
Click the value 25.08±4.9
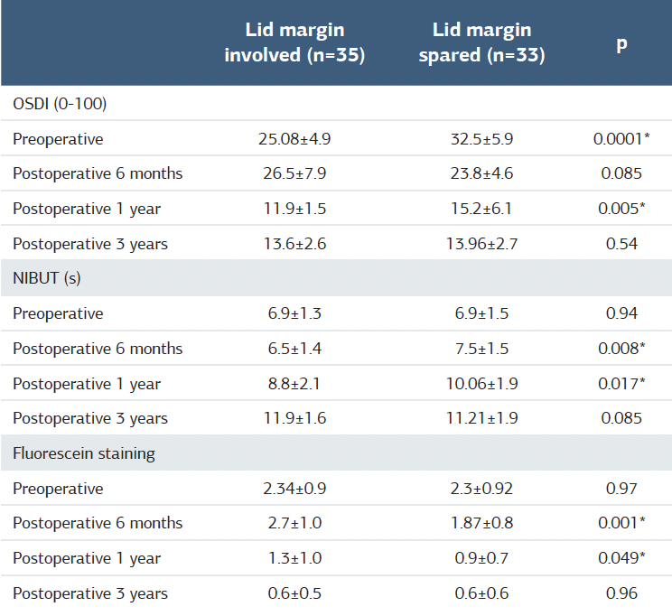point(294,139)
